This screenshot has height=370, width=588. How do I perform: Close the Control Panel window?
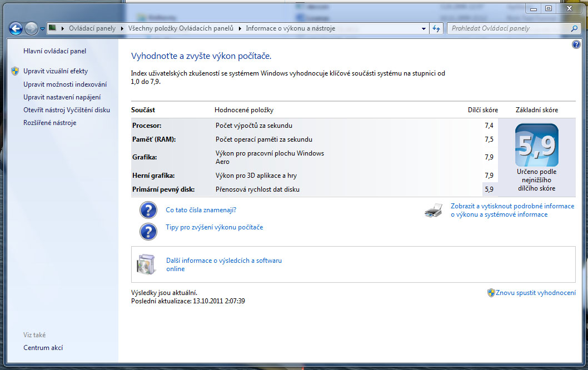tap(569, 9)
